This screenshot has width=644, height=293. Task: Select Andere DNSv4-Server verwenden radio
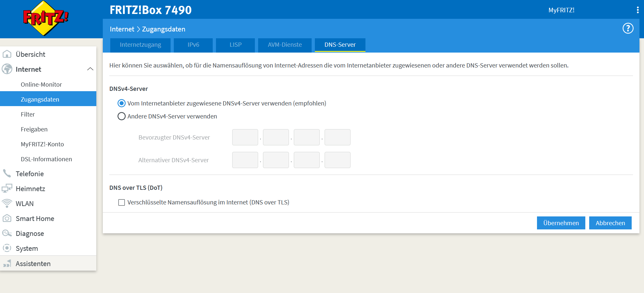pos(122,116)
